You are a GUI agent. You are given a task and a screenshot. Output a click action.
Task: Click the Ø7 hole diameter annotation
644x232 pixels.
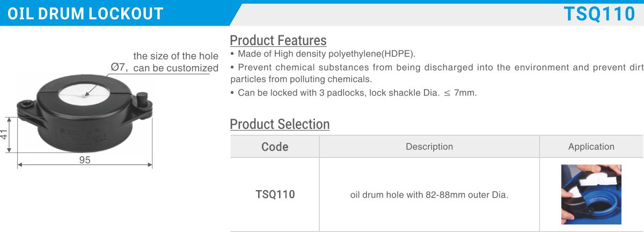pos(118,67)
